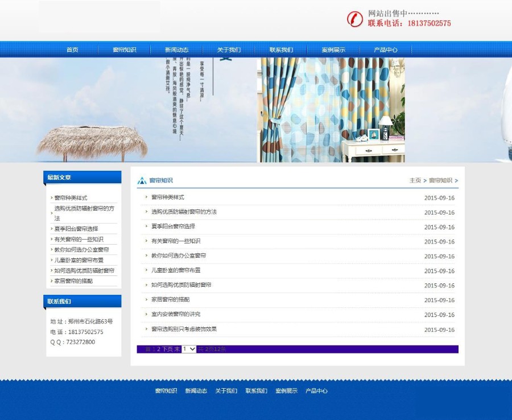
Task: Click the curtain photo in banner
Action: (331, 110)
